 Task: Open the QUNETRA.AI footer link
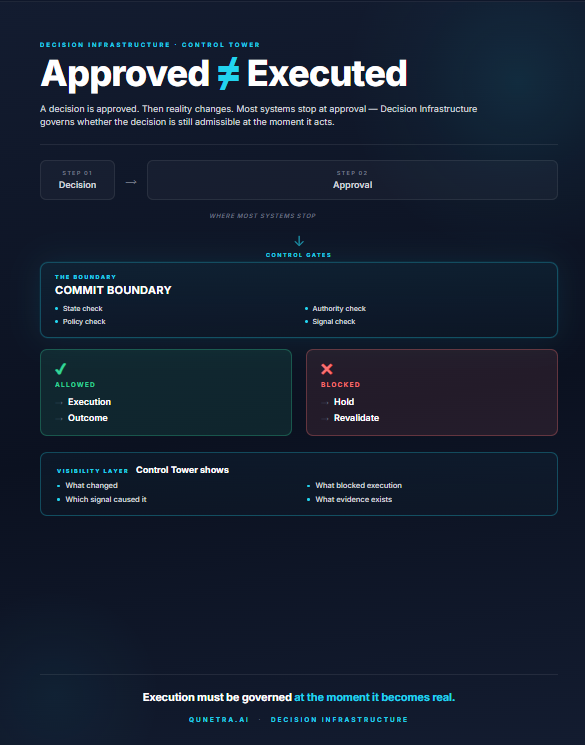(219, 719)
